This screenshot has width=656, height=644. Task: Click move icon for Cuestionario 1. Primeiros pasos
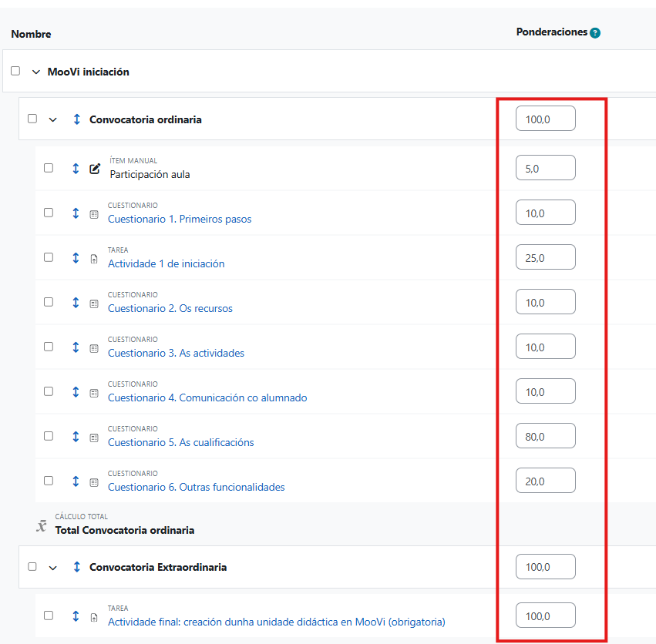coord(76,213)
